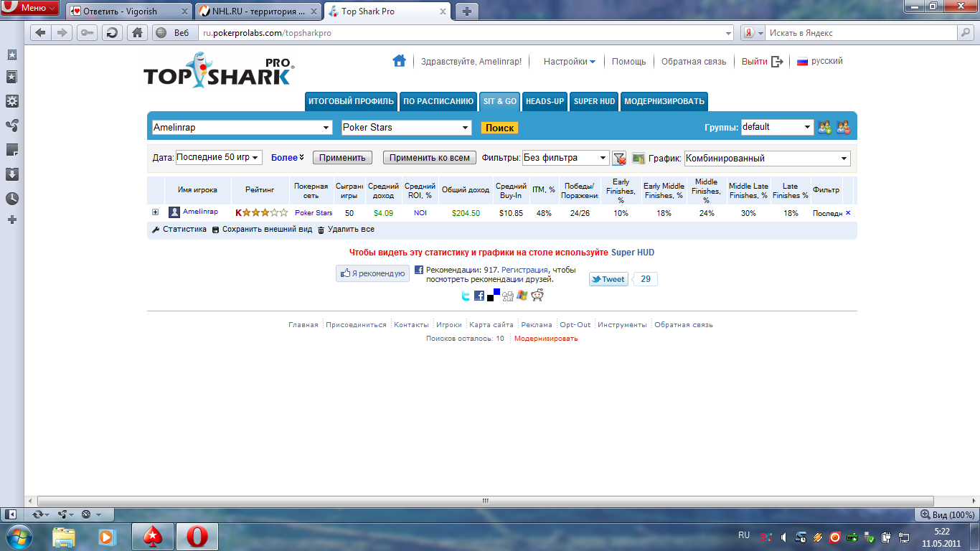Image resolution: width=980 pixels, height=551 pixels.
Task: Click the Yandex search input field
Action: (862, 33)
